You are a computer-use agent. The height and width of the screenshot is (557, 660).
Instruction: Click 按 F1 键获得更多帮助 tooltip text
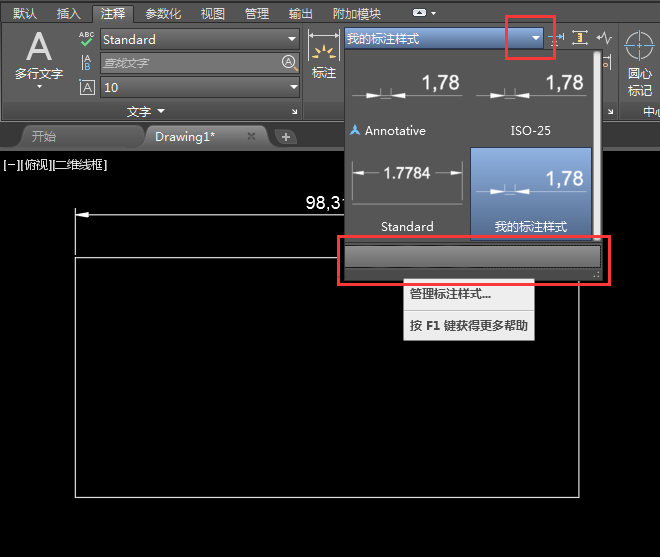click(469, 325)
